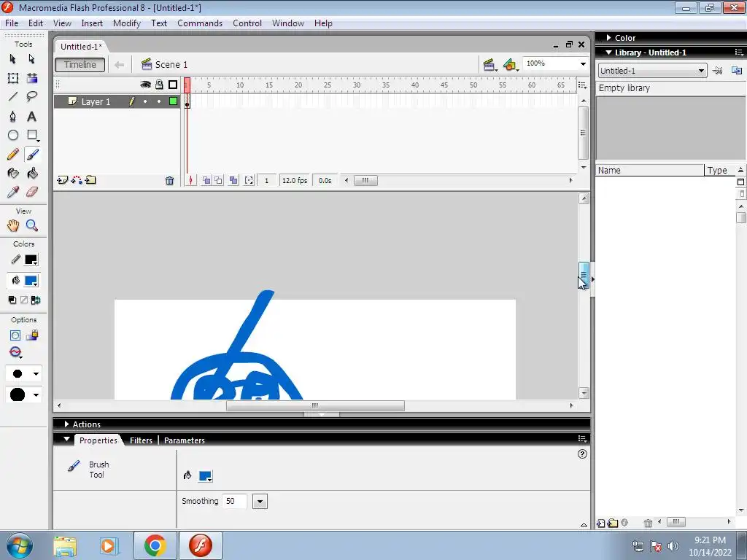This screenshot has width=747, height=560.
Task: Select the Lasso tool
Action: (32, 97)
